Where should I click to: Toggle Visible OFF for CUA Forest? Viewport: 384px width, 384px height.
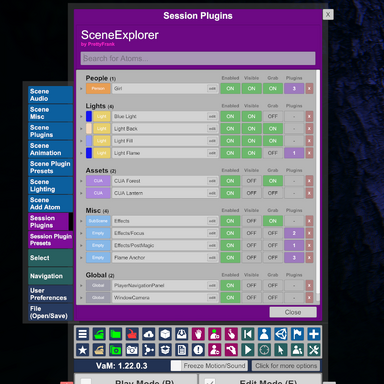click(x=251, y=181)
